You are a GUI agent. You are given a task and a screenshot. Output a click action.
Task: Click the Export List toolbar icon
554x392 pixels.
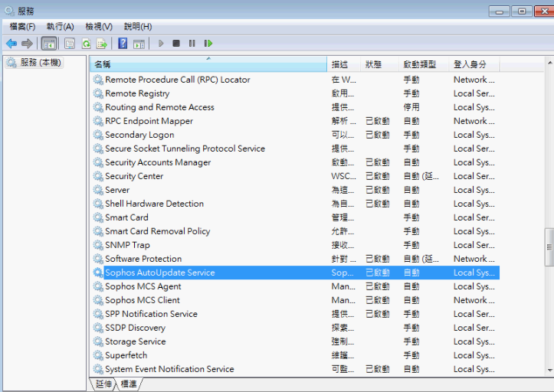click(x=101, y=44)
